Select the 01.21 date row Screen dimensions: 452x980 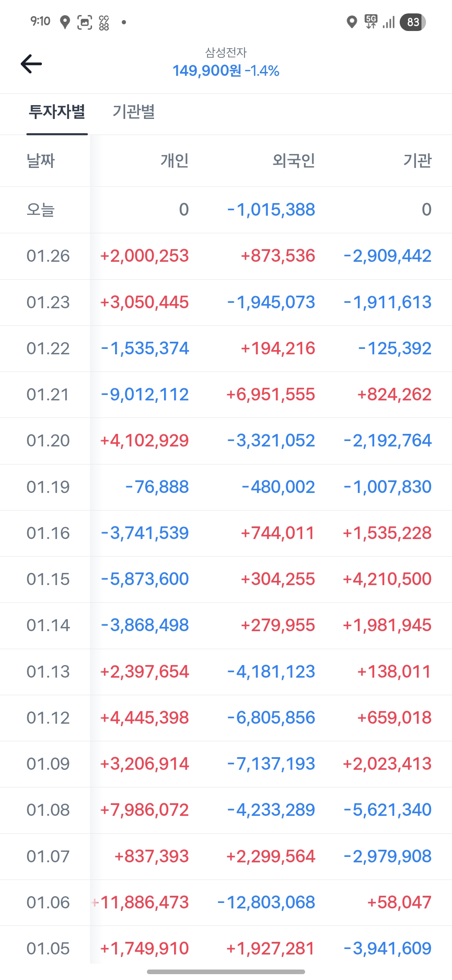48,395
